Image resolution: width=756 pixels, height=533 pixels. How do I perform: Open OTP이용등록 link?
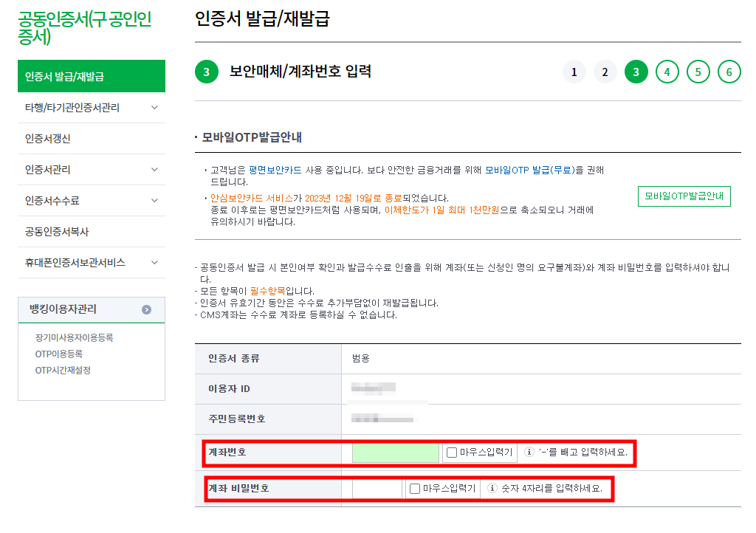[59, 354]
